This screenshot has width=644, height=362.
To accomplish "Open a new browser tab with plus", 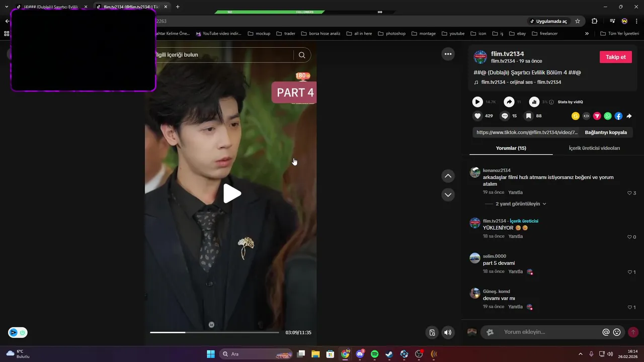I will [x=178, y=7].
